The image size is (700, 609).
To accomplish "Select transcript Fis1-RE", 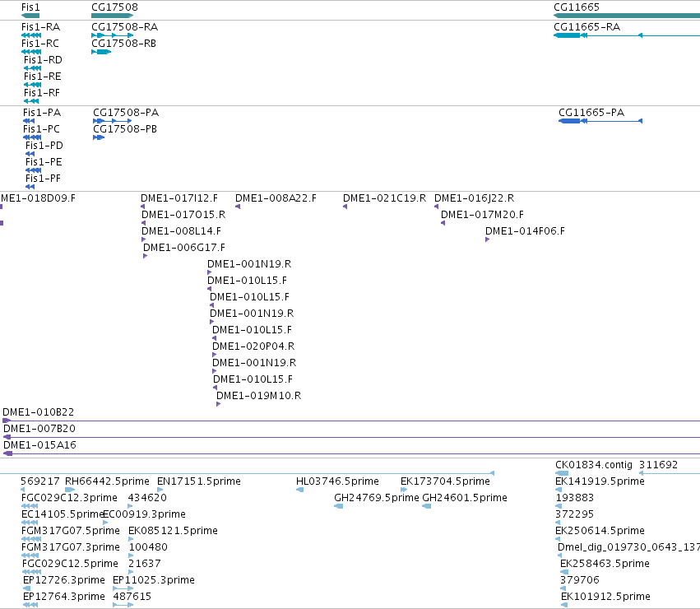I will click(33, 85).
